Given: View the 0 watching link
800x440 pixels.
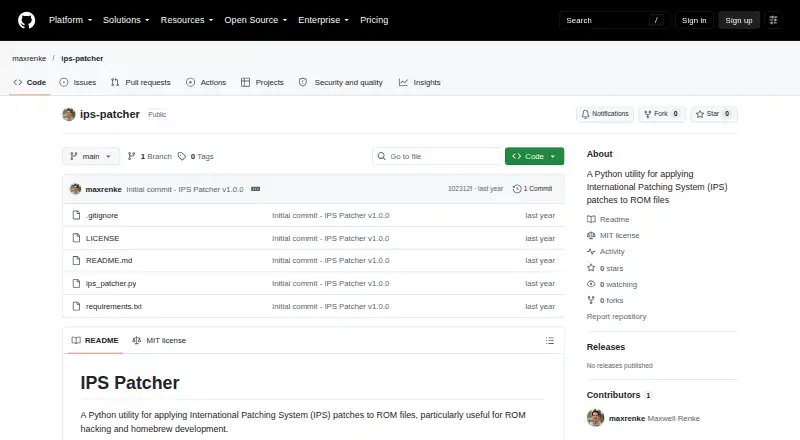Looking at the screenshot, I should (612, 284).
